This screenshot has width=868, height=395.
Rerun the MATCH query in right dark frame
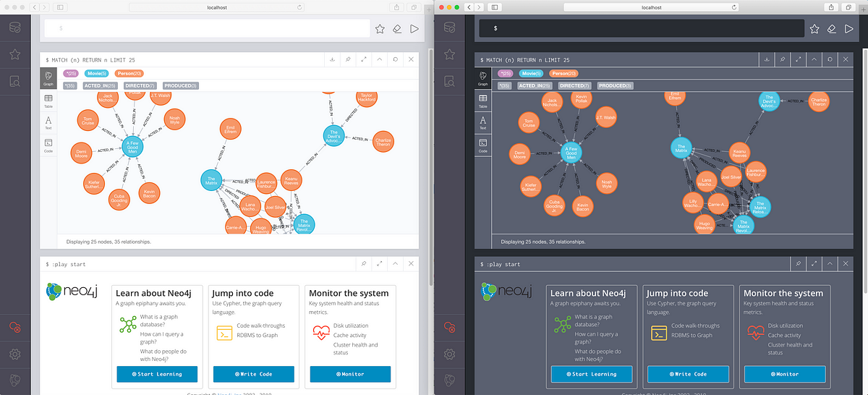(830, 59)
